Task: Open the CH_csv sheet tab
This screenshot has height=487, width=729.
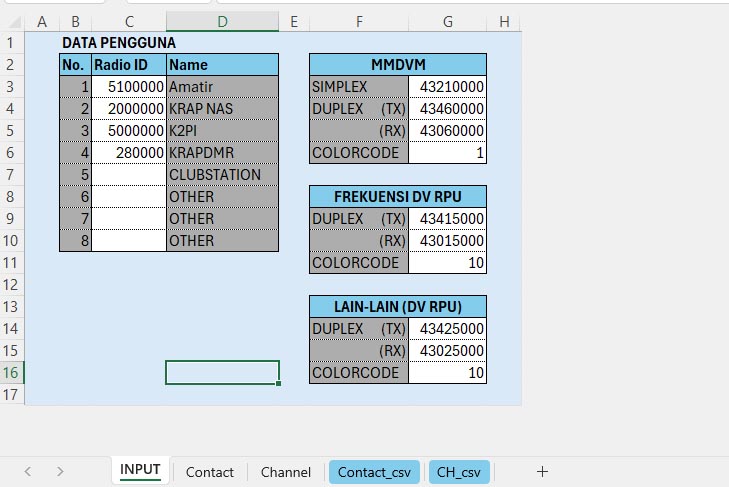Action: click(x=459, y=472)
